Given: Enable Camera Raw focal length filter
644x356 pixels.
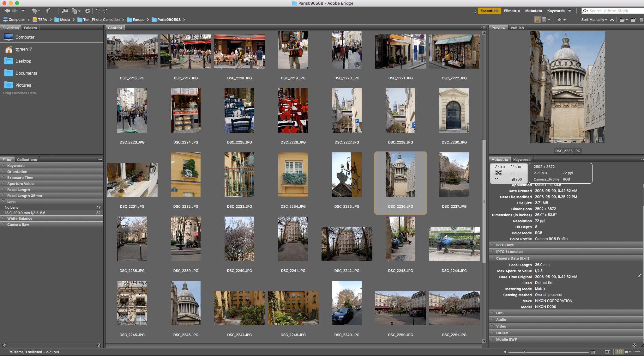Looking at the screenshot, I should 4,189.
